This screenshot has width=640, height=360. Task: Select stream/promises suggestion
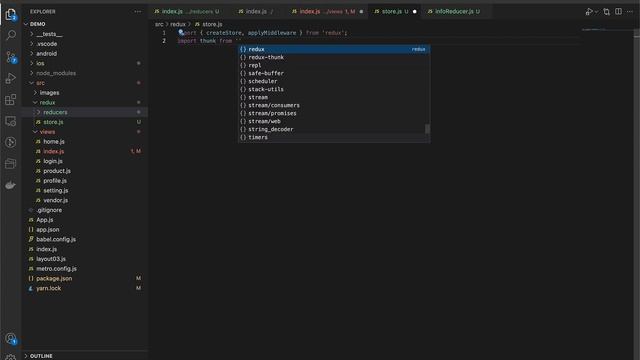click(x=334, y=113)
